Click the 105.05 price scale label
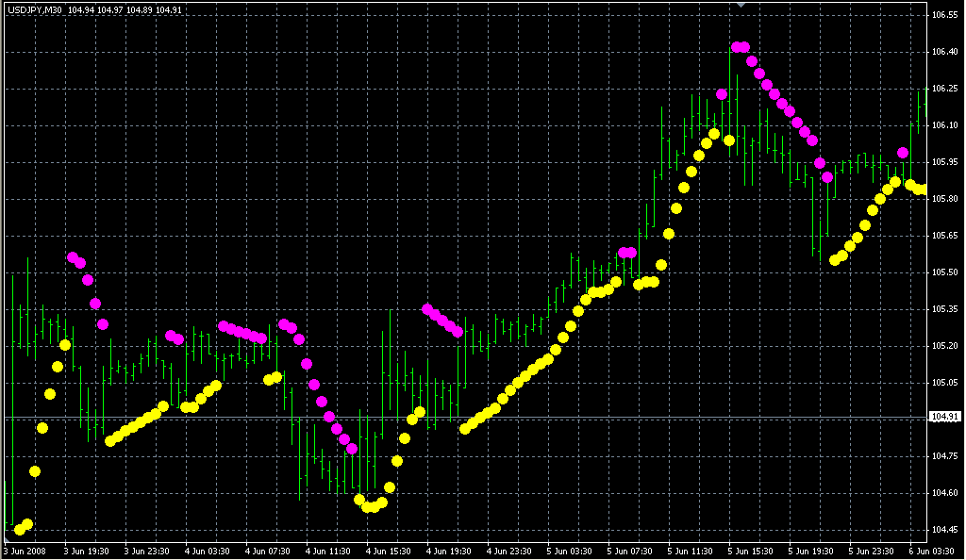Image resolution: width=966 pixels, height=560 pixels. click(944, 383)
